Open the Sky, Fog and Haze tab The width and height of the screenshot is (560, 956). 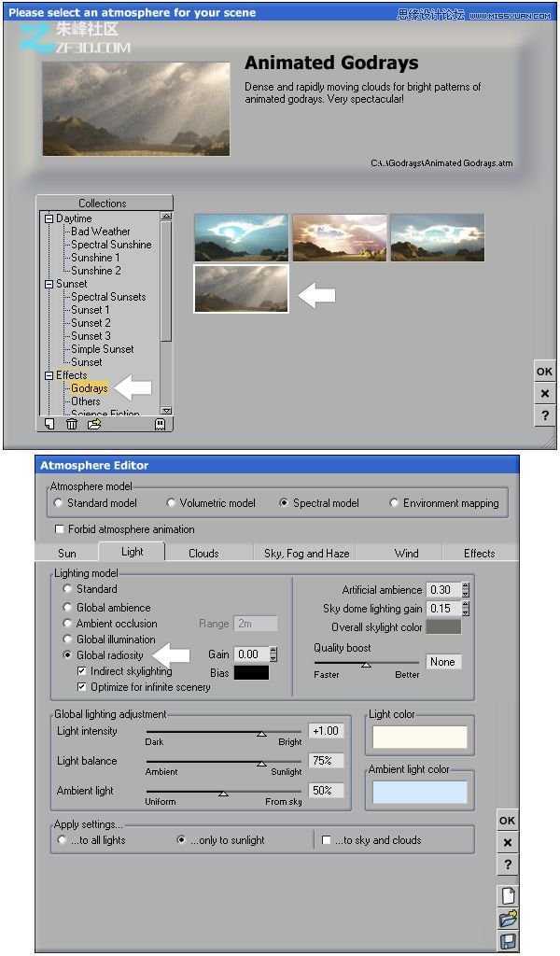(x=306, y=553)
